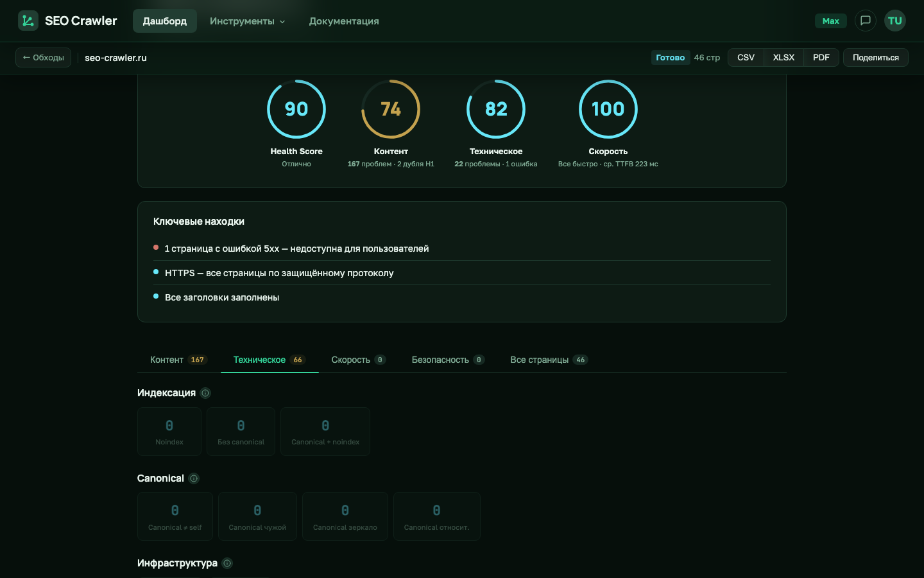
Task: Export report as PDF
Action: (x=821, y=58)
